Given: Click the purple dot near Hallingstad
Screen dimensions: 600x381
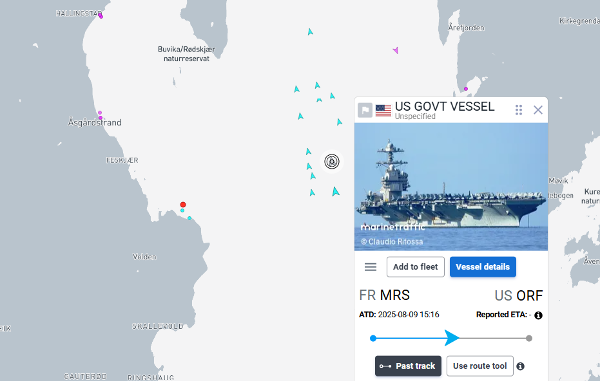Looking at the screenshot, I should tap(101, 16).
